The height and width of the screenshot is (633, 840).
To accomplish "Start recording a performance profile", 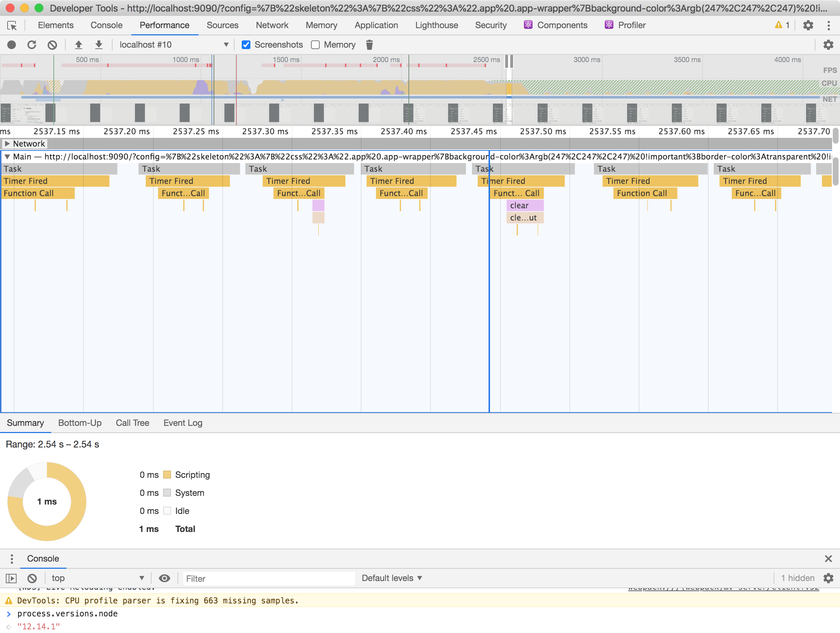I will [x=12, y=45].
